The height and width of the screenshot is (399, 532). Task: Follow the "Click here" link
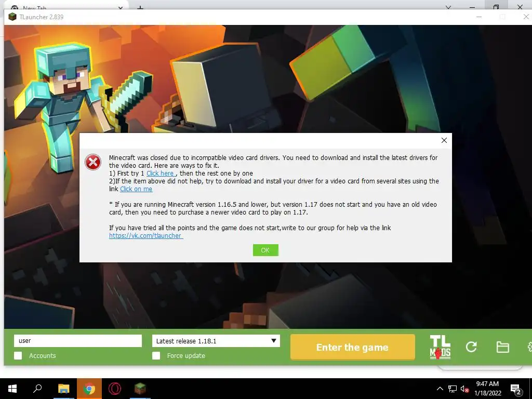(160, 174)
